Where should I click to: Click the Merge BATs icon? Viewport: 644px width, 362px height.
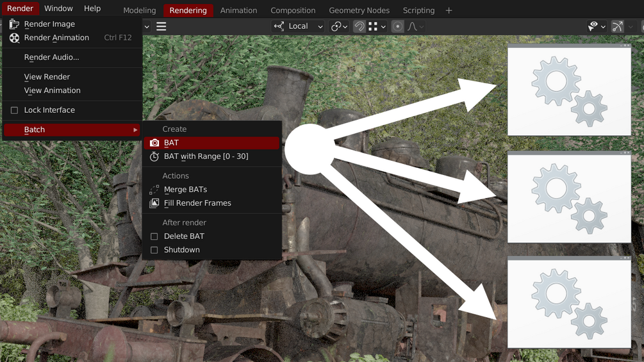(154, 190)
